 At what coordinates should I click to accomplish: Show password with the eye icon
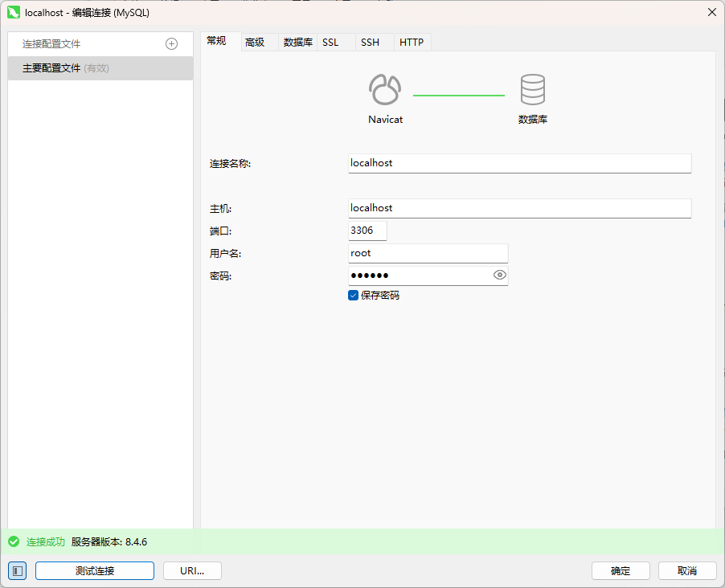coord(500,275)
